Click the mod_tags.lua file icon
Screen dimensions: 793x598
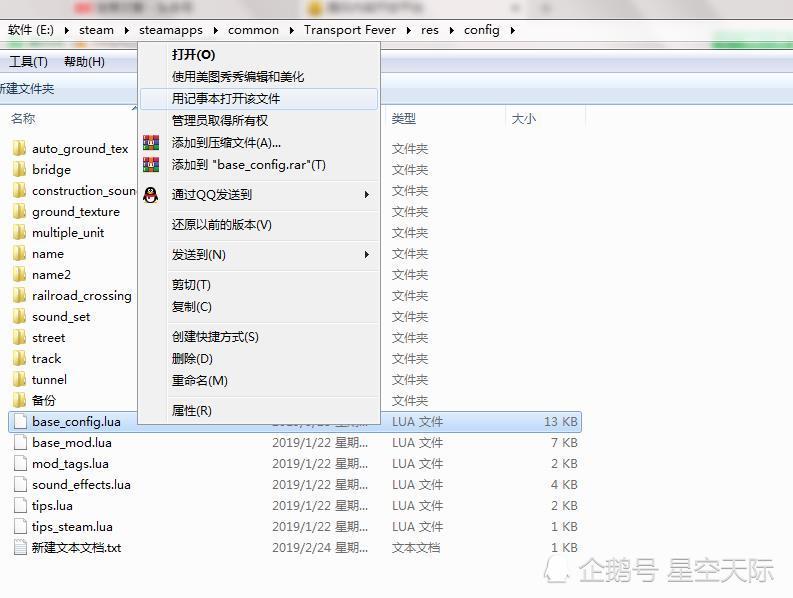(x=20, y=463)
